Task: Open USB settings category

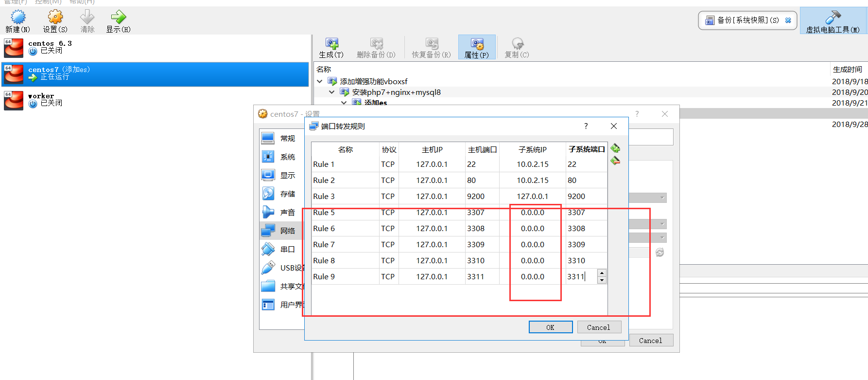Action: pos(282,268)
